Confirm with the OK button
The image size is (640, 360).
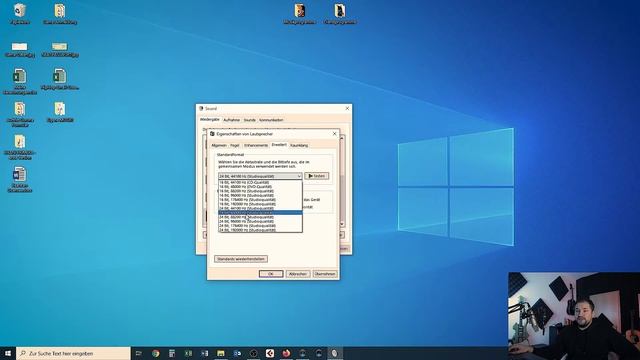coord(271,273)
